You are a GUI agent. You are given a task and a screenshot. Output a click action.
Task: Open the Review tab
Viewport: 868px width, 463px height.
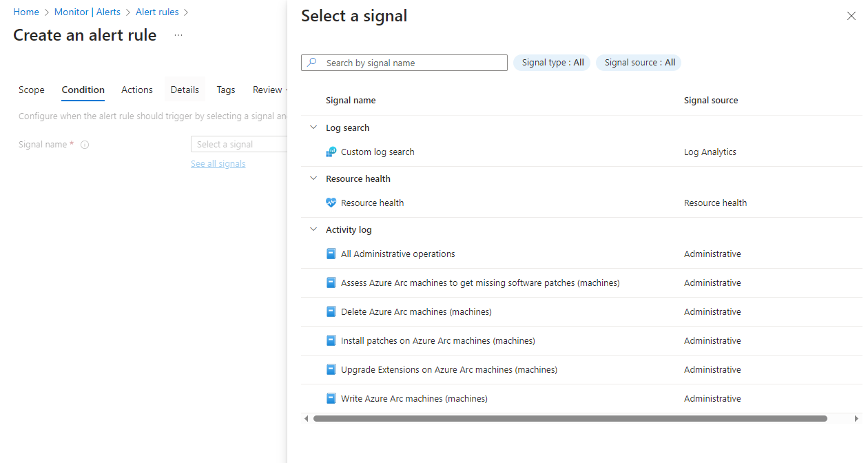[x=269, y=90]
